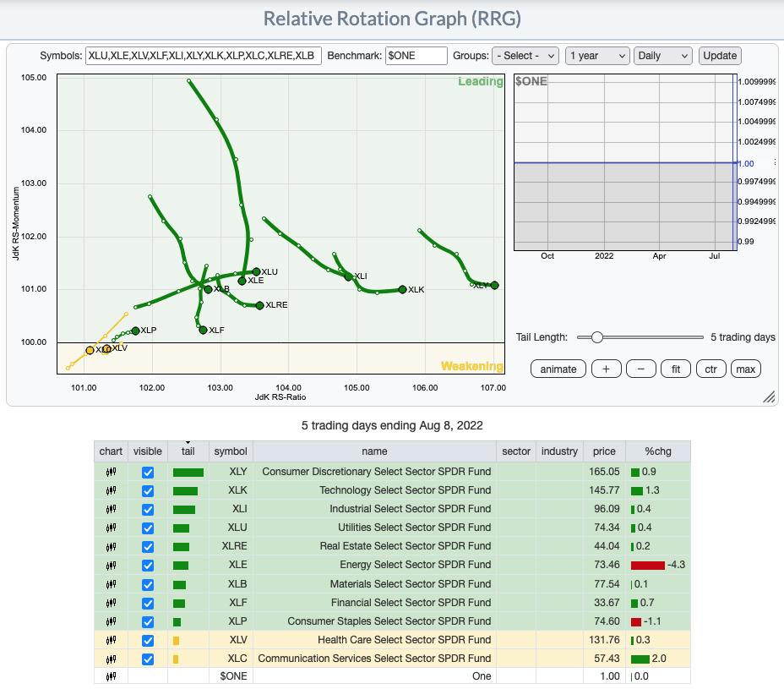The width and height of the screenshot is (784, 689).
Task: Uncheck visibility for XLP
Action: pyautogui.click(x=148, y=621)
